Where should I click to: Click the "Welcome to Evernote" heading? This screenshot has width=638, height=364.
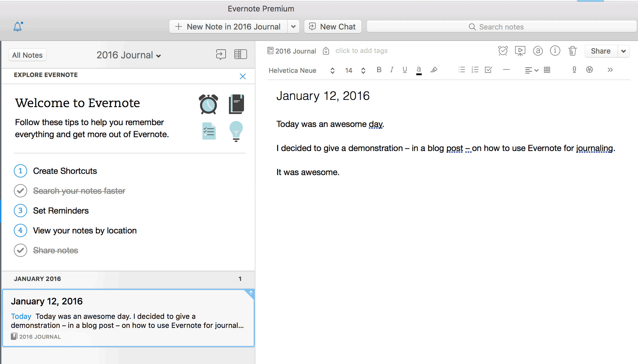click(78, 103)
